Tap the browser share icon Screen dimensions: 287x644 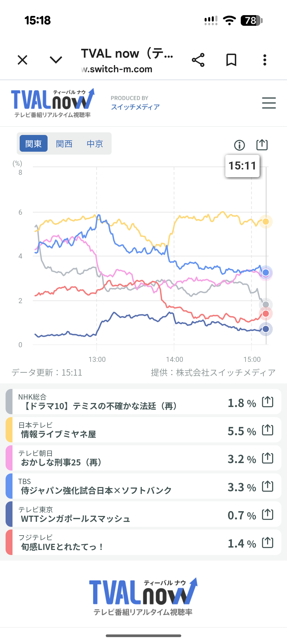(198, 60)
